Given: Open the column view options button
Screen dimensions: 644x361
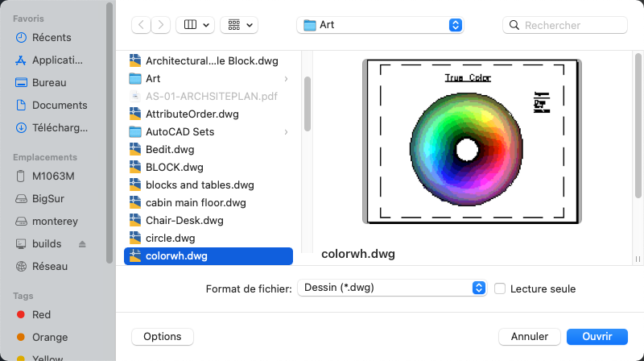Looking at the screenshot, I should coord(196,25).
